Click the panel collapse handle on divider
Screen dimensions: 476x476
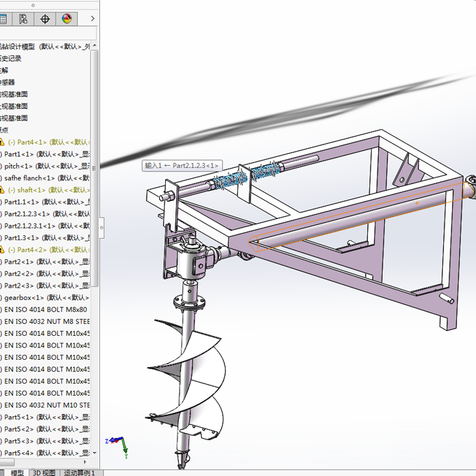[x=102, y=228]
